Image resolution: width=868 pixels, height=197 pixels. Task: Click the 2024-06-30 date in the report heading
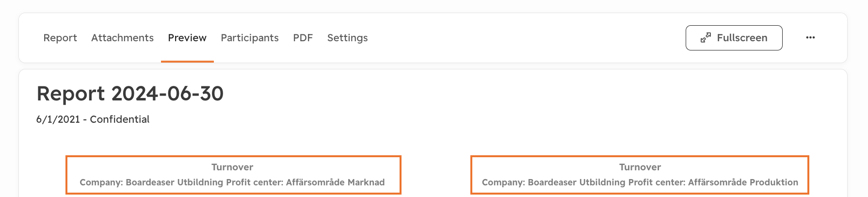(167, 94)
